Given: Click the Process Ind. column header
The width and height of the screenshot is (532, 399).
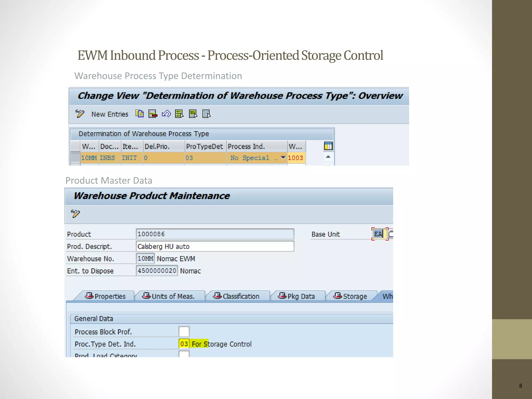Looking at the screenshot, I should tap(257, 147).
